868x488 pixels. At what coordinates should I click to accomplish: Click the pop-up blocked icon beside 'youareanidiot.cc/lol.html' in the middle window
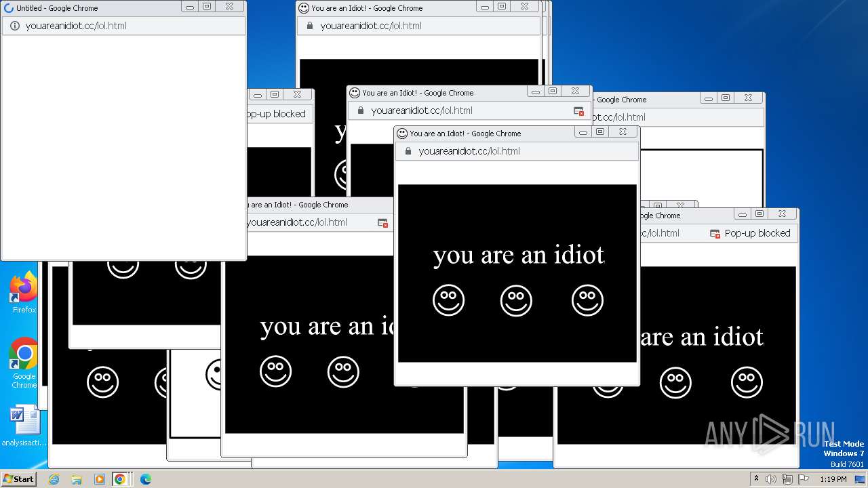578,111
